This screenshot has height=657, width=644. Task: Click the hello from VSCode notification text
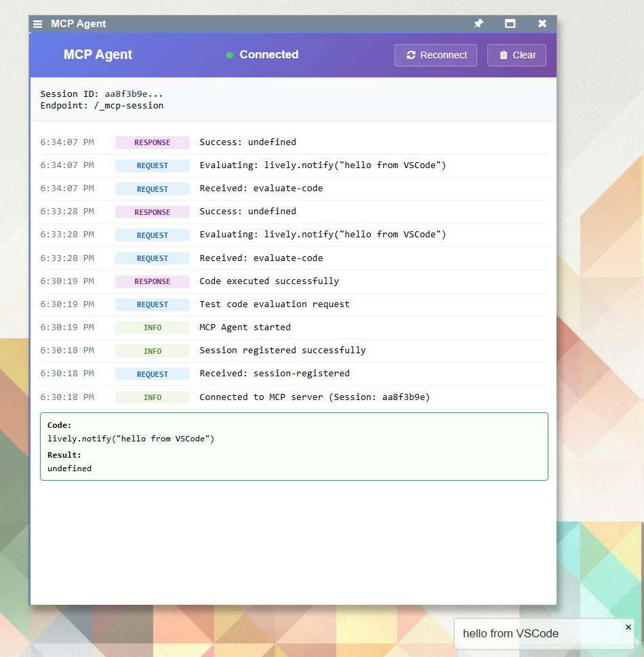(510, 634)
